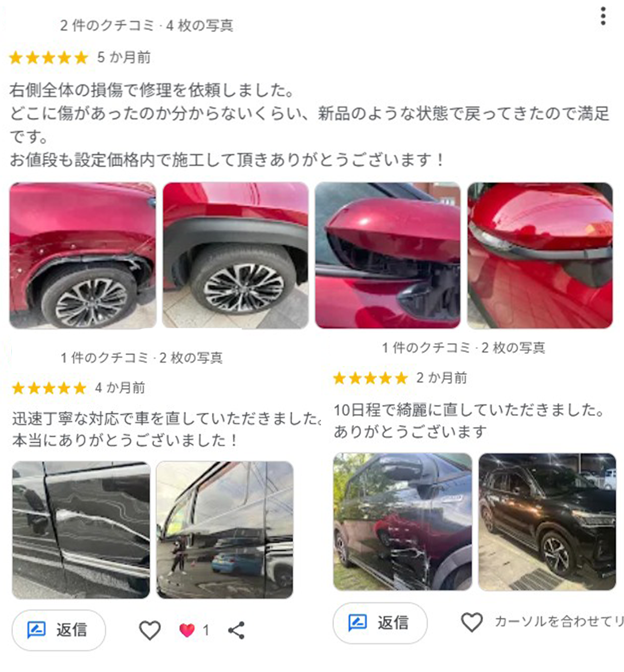The width and height of the screenshot is (624, 672).
Task: Open the '1件のクチコミ・2枚の写真' link above the 4か月前 review
Action: pyautogui.click(x=142, y=357)
